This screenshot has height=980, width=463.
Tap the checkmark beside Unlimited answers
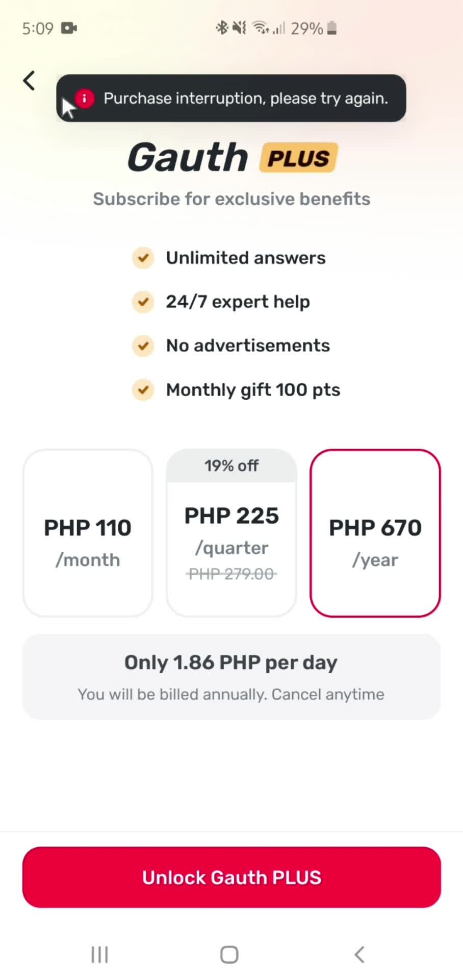tap(143, 258)
